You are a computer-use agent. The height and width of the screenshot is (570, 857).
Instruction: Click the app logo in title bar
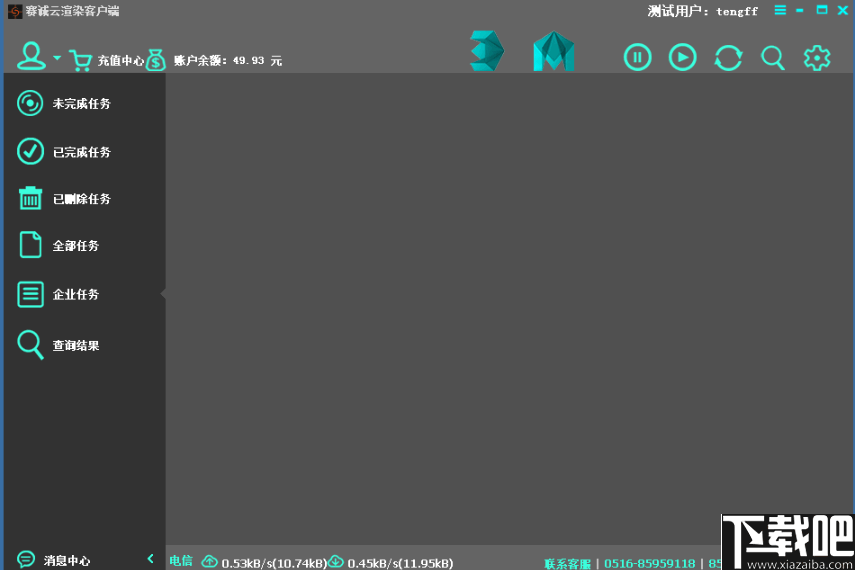(15, 11)
